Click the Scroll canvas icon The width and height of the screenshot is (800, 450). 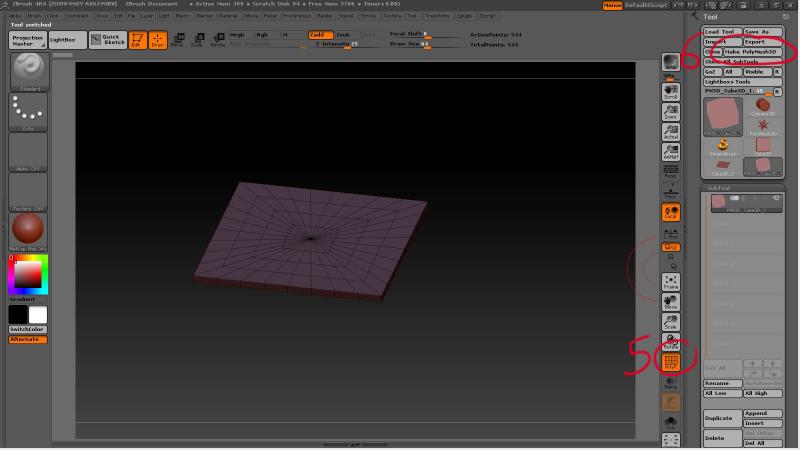point(670,92)
